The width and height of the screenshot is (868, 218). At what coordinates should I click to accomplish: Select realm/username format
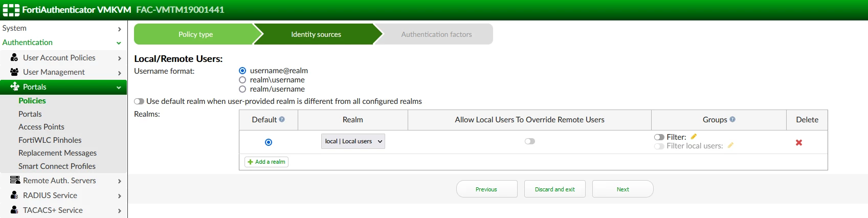tap(242, 89)
